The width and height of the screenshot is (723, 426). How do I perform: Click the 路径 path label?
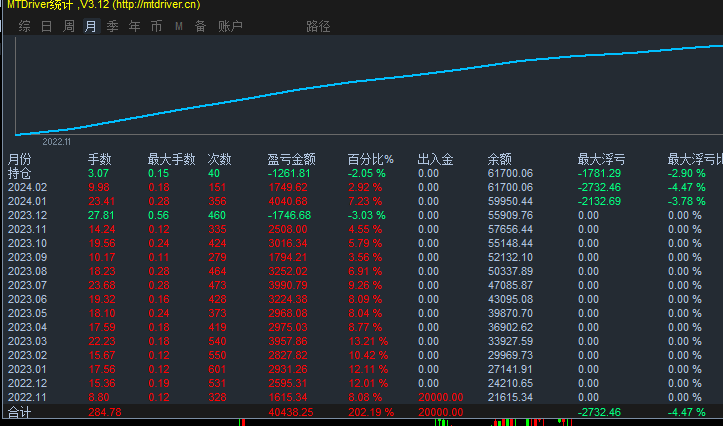[318, 26]
